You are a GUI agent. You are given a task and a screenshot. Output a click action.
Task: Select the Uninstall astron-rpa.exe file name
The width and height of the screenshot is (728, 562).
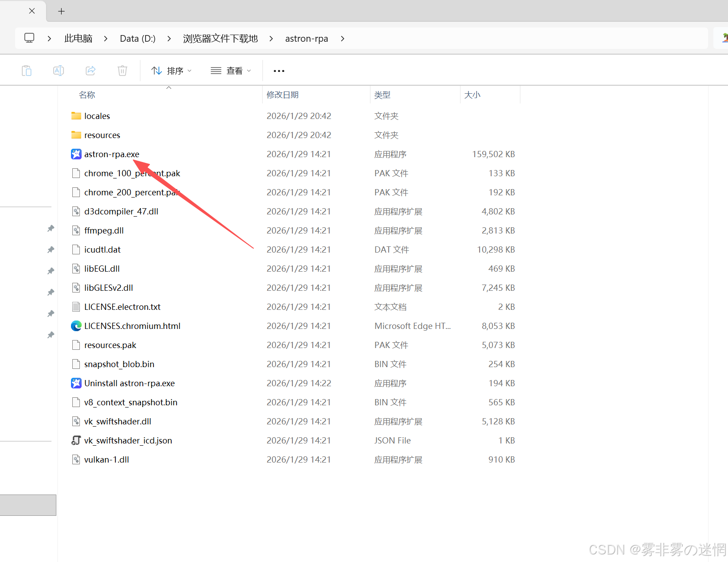point(130,383)
